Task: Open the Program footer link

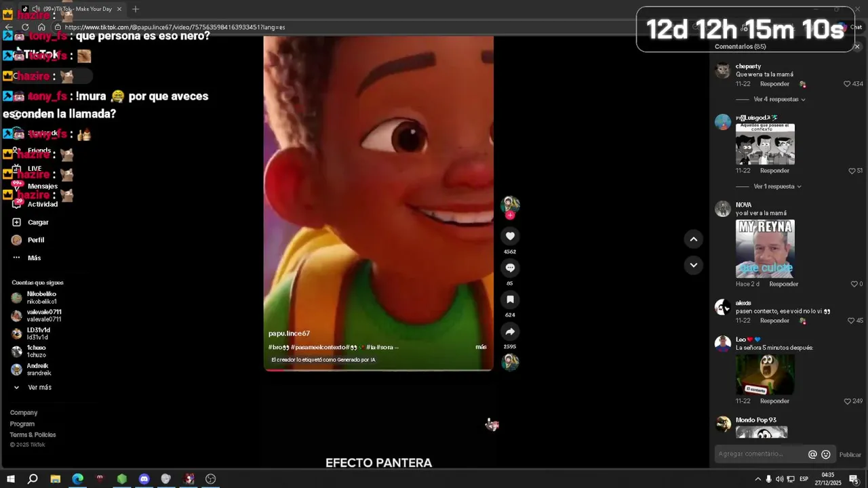Action: tap(22, 424)
